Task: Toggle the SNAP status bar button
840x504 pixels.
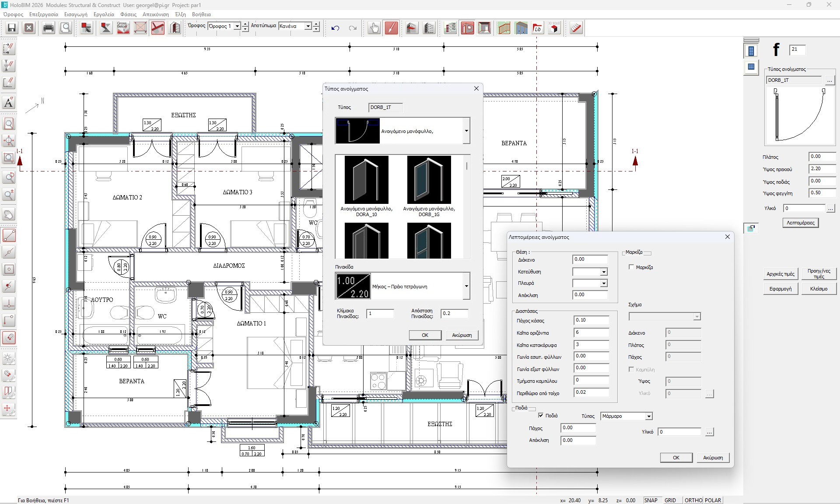Action: (x=651, y=500)
